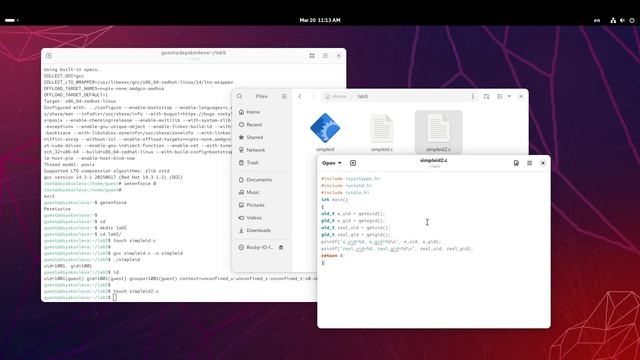Open a new tab in the terminal window
This screenshot has width=640, height=360.
tap(49, 56)
